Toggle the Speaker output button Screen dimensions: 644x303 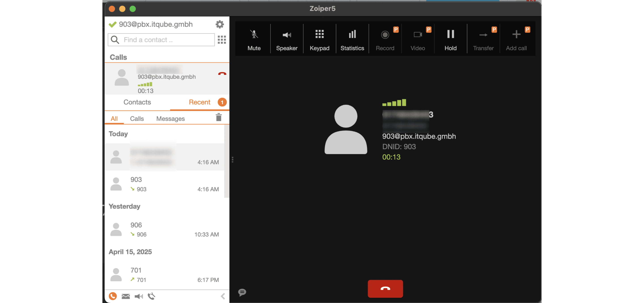(286, 39)
